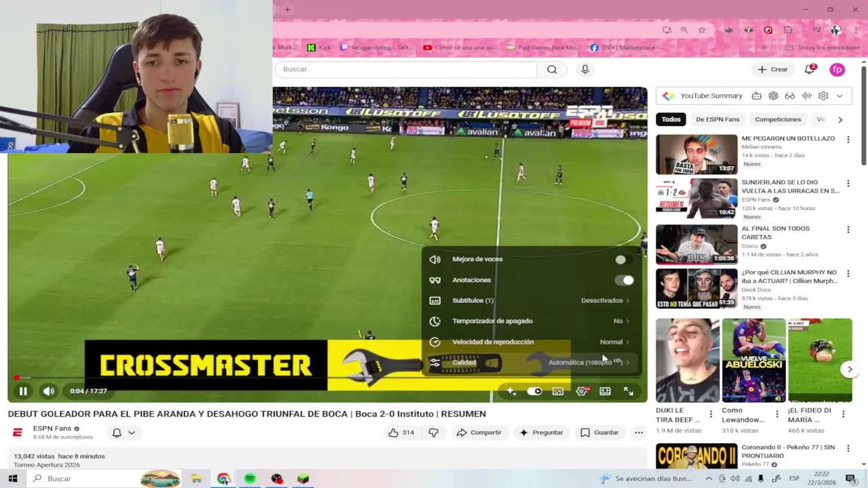
Task: Switch to theater mode with the player icon
Action: pyautogui.click(x=605, y=391)
